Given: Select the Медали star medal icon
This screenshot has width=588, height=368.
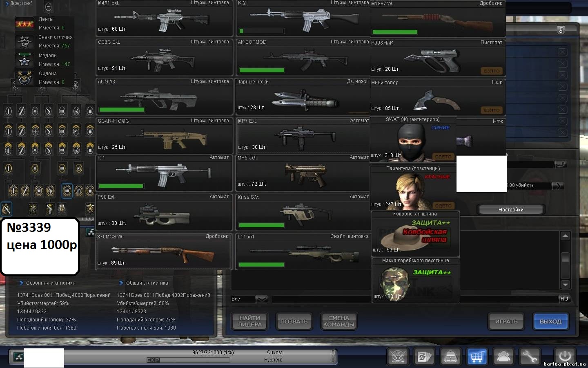Looking at the screenshot, I should point(24,60).
